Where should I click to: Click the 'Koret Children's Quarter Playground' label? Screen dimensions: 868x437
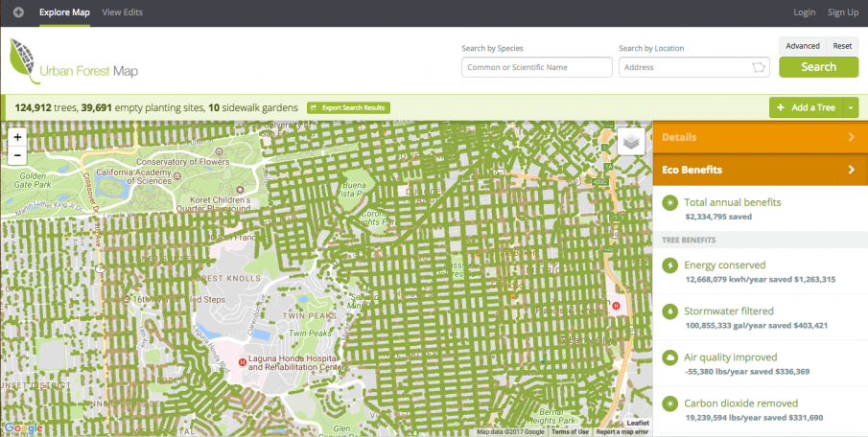pyautogui.click(x=213, y=204)
